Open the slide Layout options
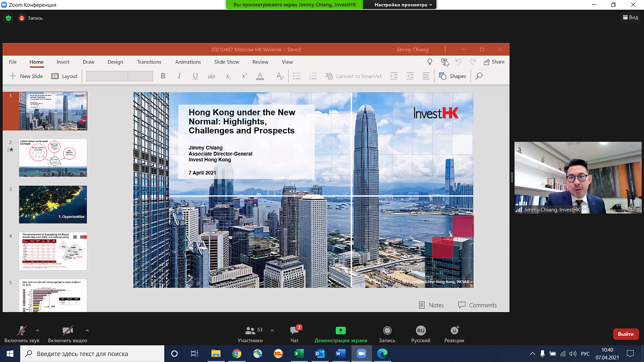Screen dimensions: 644x362 [x=64, y=76]
